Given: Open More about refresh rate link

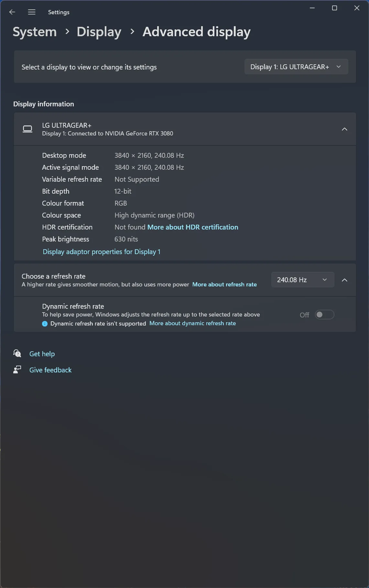Looking at the screenshot, I should click(x=224, y=284).
